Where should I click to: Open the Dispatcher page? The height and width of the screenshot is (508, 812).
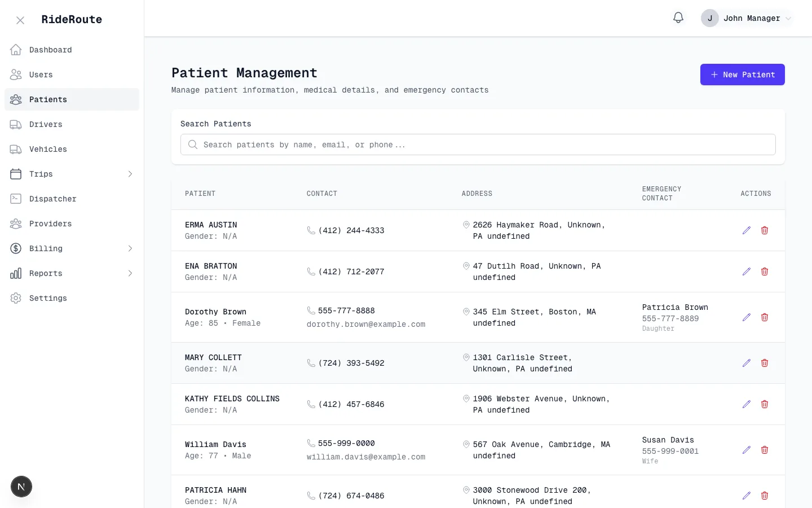coord(72,199)
